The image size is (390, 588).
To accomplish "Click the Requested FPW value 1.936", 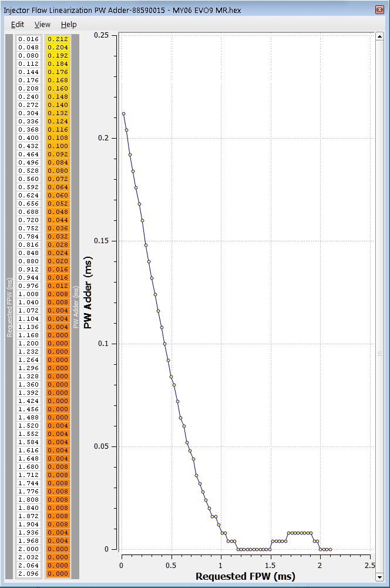I will (29, 533).
